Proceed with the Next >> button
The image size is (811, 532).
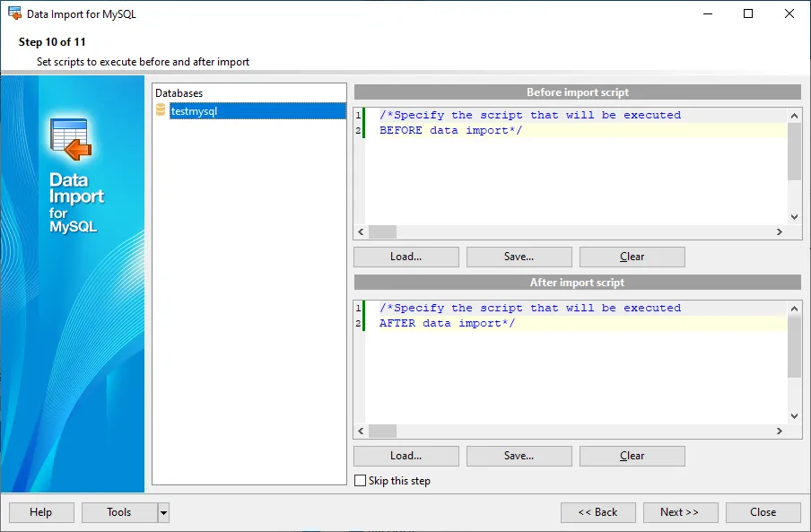click(680, 512)
